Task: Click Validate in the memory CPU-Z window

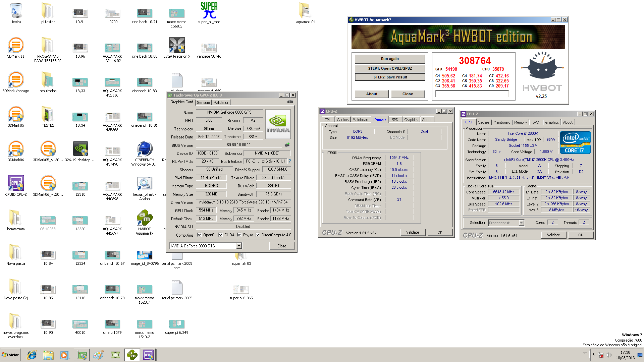Action: coord(413,232)
